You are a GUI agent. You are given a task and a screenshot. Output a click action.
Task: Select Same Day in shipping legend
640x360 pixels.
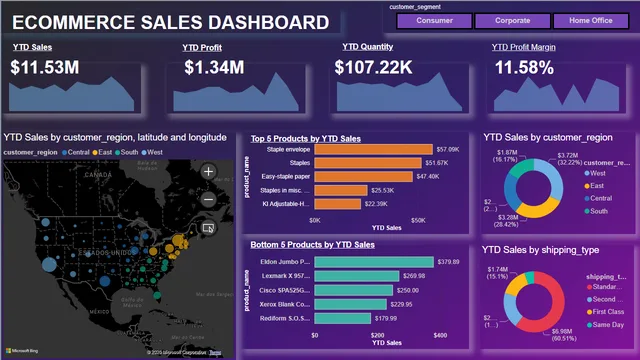606,325
